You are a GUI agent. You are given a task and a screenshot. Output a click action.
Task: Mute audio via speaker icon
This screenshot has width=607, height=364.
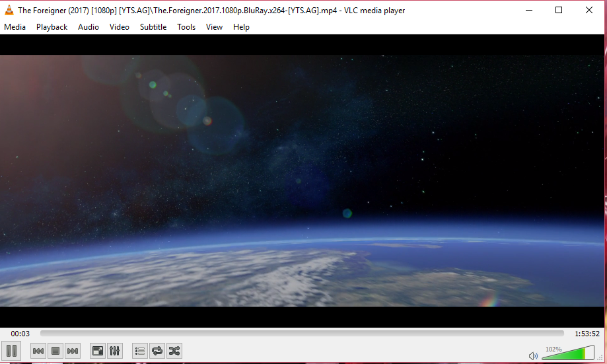click(x=533, y=355)
